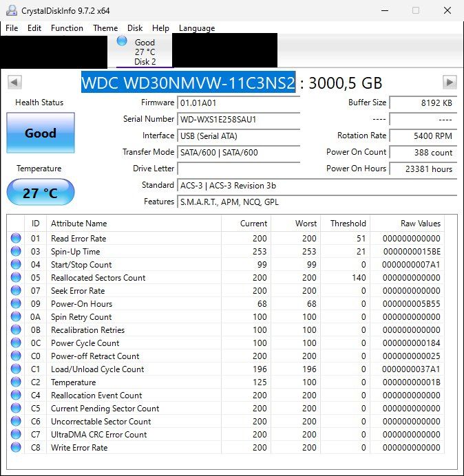Click the Power On Hours value
Viewport: 464px width, 476px height.
coord(423,169)
